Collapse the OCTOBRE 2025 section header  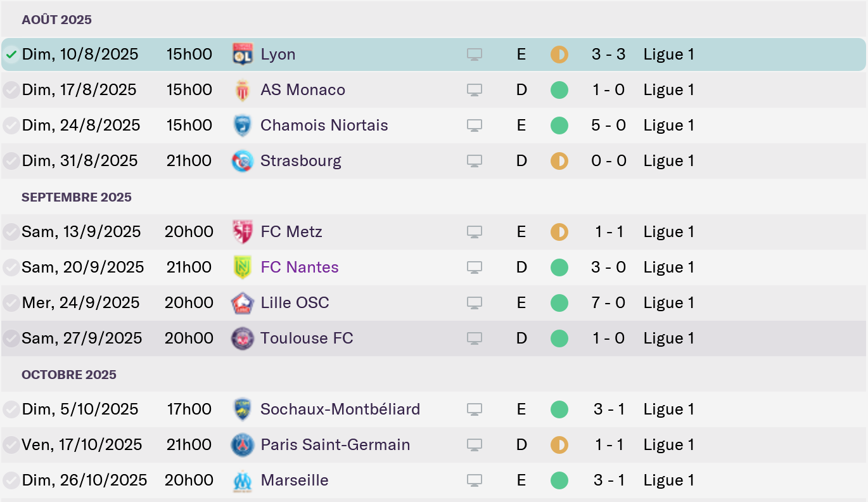tap(69, 375)
